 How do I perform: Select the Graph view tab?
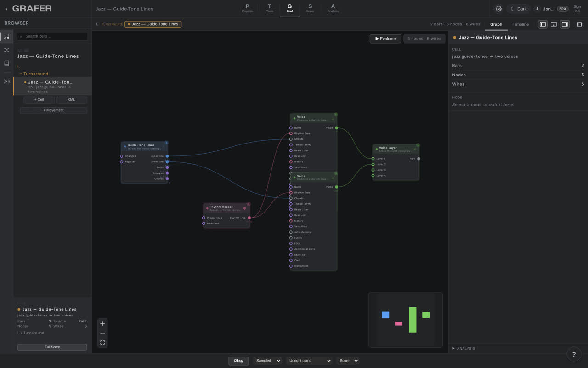click(496, 24)
